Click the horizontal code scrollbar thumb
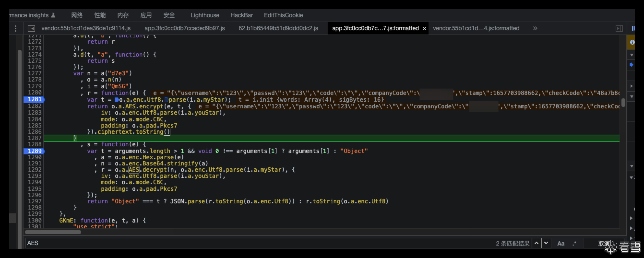Screen dimensions: 644x258 click(53, 232)
